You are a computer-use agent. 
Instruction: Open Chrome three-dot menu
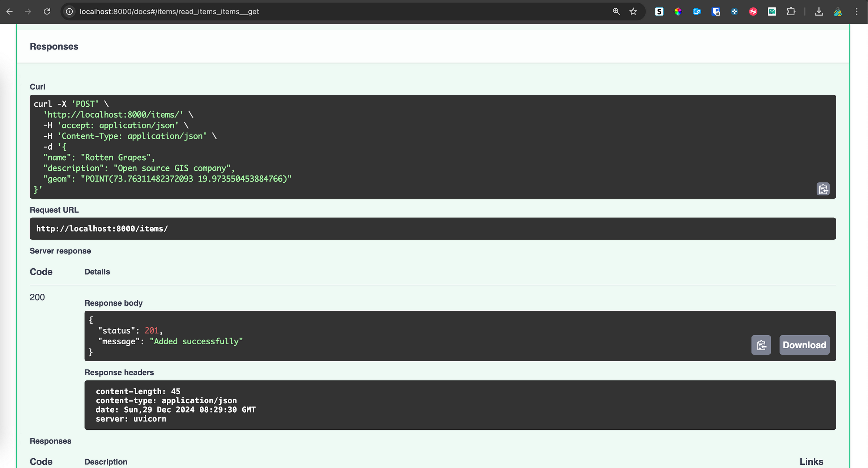coord(856,12)
